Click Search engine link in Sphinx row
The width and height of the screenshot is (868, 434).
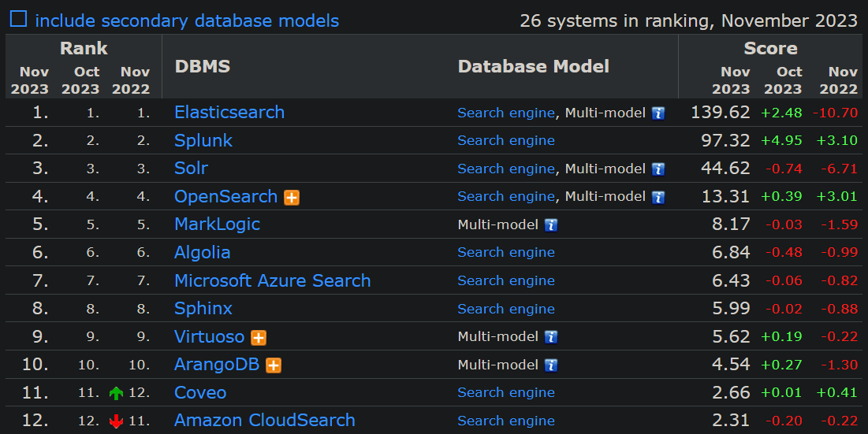tap(506, 309)
